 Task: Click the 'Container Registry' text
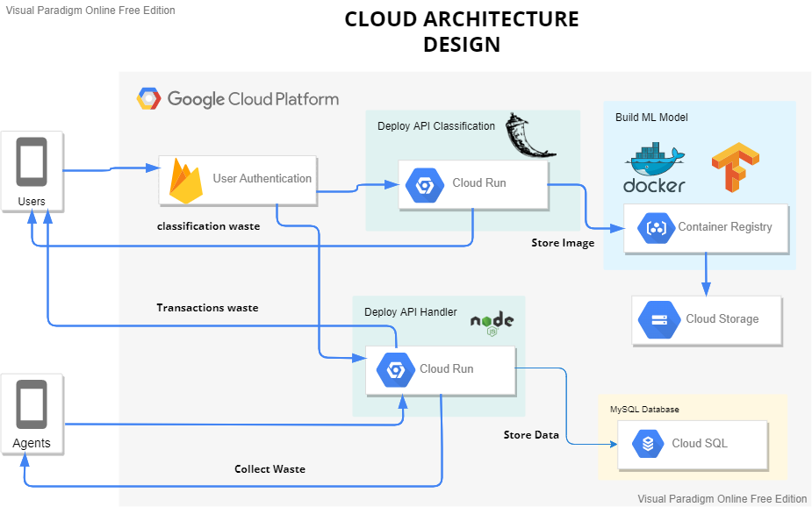[x=725, y=226]
